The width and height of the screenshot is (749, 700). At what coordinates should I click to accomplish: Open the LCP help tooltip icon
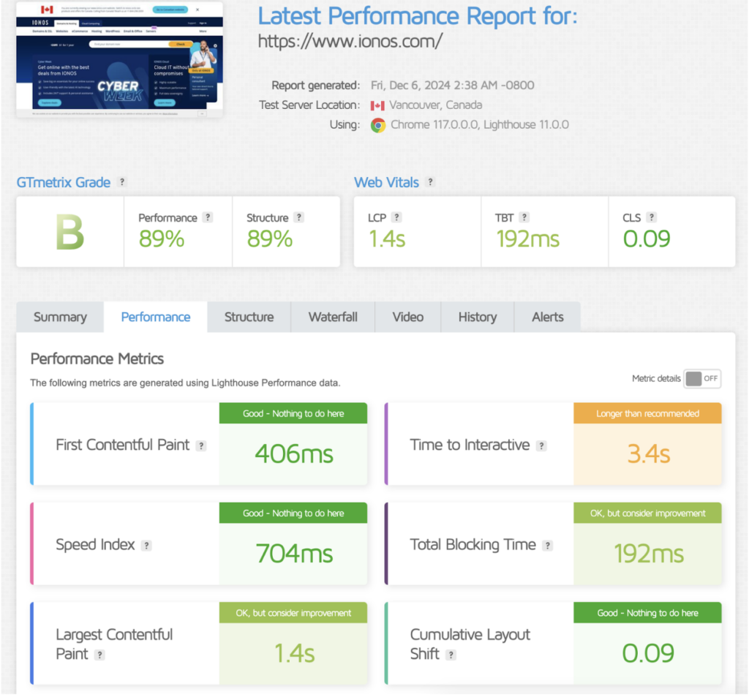tap(397, 217)
